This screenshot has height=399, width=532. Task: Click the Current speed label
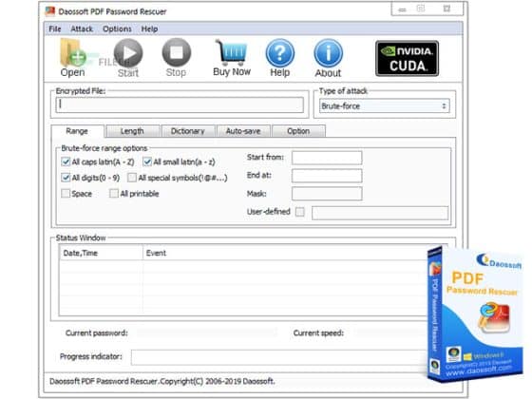click(318, 332)
